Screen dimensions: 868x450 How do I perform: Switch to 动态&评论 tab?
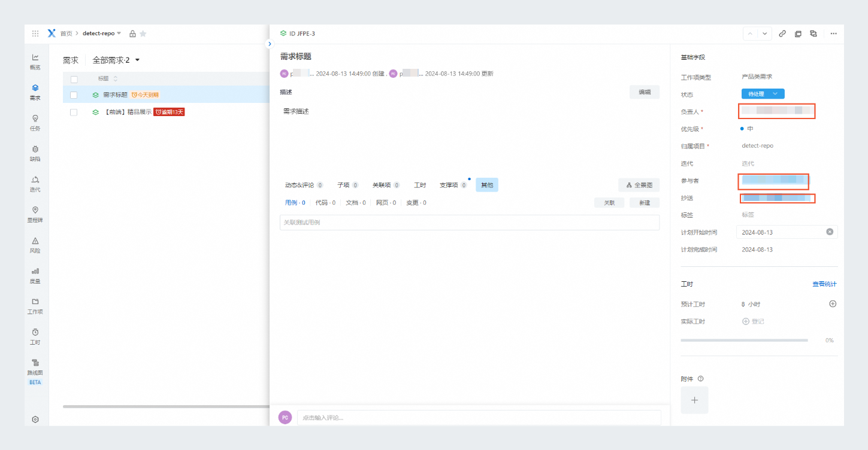click(x=304, y=185)
